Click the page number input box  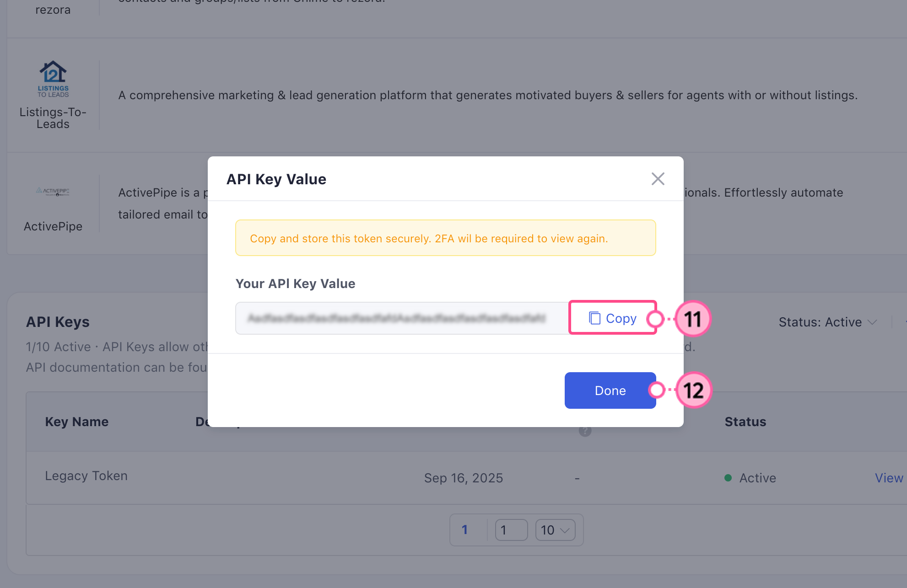click(511, 530)
